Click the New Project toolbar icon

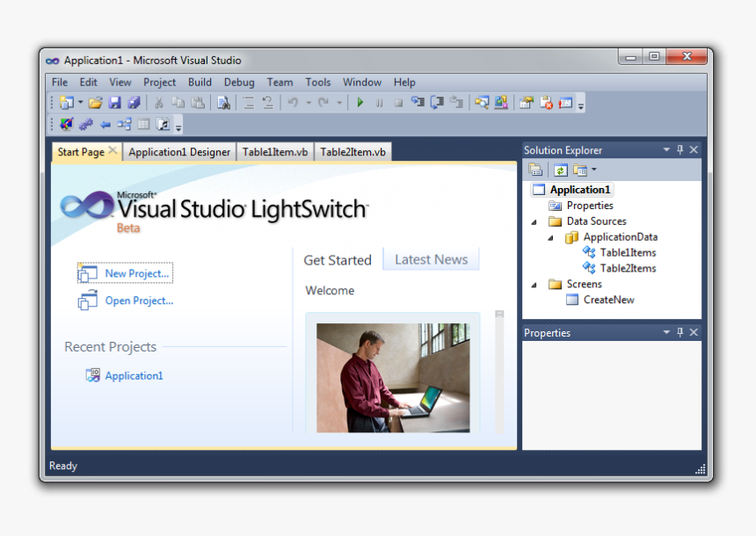pyautogui.click(x=66, y=102)
